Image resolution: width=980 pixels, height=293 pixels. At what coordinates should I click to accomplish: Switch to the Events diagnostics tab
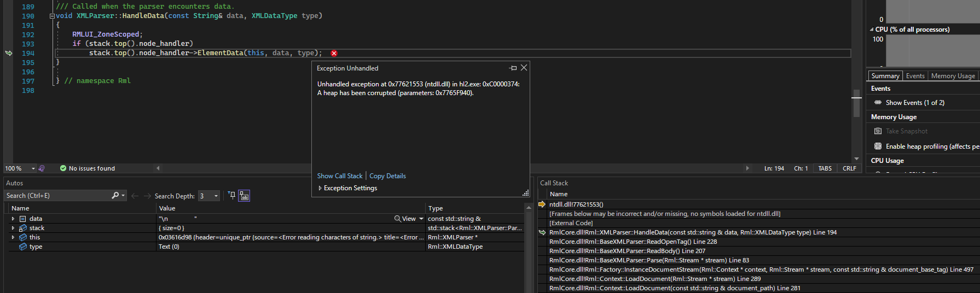point(915,76)
